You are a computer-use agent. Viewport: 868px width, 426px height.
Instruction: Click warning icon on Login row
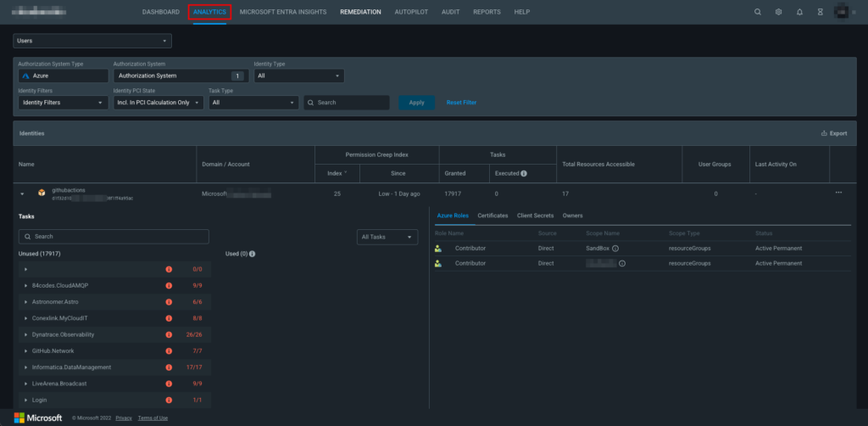(169, 400)
